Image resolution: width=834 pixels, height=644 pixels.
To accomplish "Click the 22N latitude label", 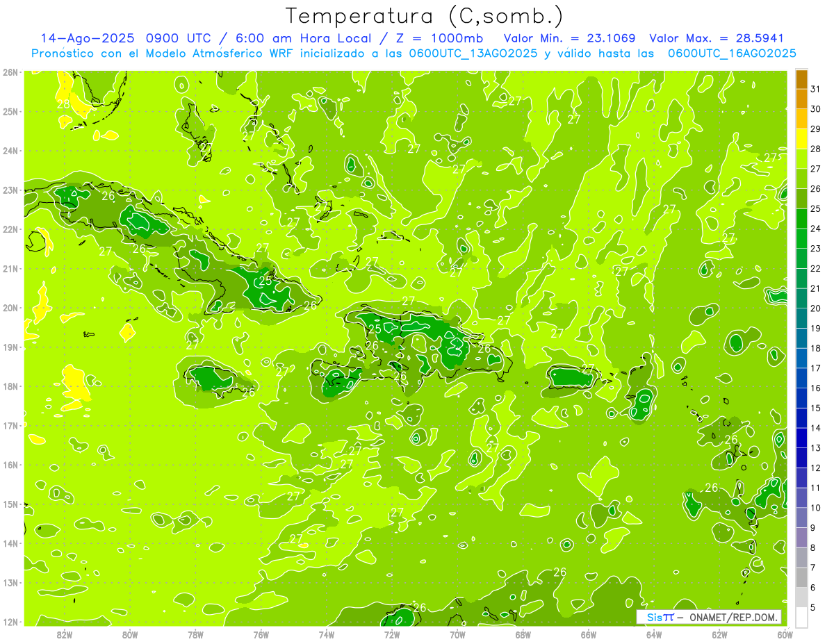I will coord(10,229).
